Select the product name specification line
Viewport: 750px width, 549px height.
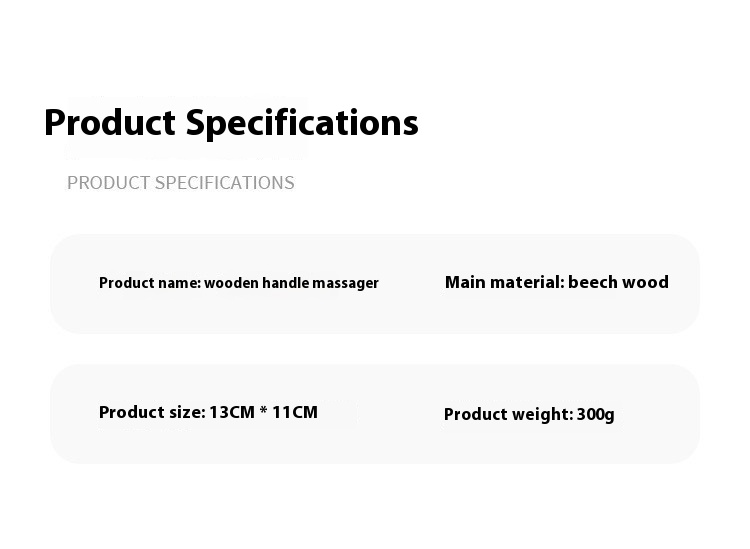(238, 283)
